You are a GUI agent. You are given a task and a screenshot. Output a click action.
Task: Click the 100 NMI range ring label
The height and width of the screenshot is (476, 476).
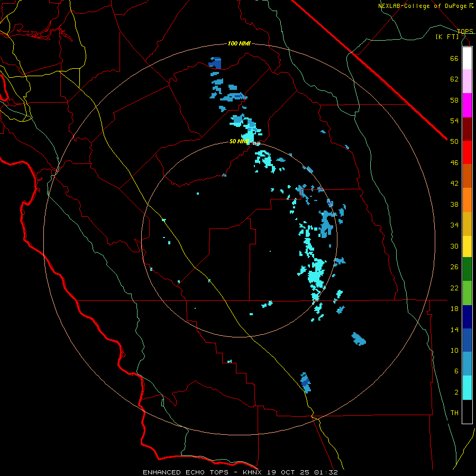click(239, 43)
